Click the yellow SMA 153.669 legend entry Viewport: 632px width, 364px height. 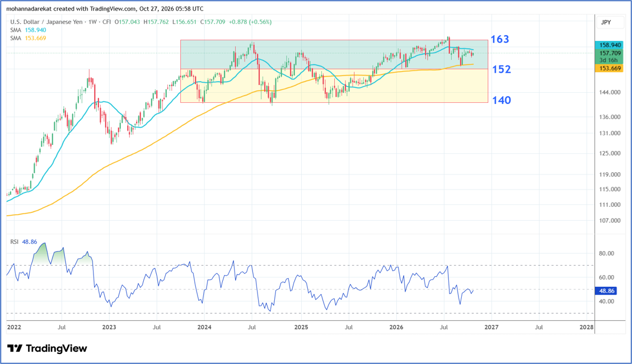tap(28, 38)
